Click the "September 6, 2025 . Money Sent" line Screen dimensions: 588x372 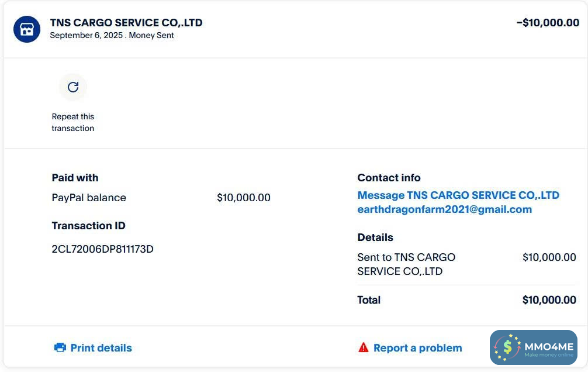pos(112,35)
